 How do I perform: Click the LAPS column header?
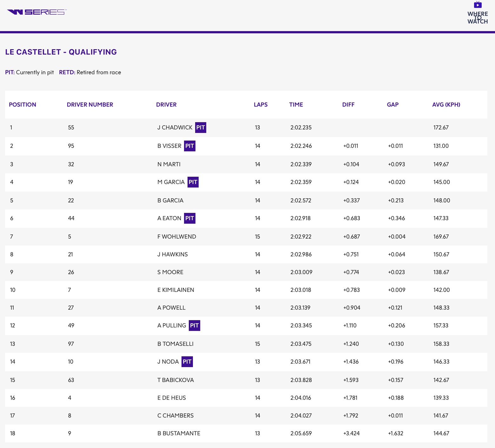[261, 105]
